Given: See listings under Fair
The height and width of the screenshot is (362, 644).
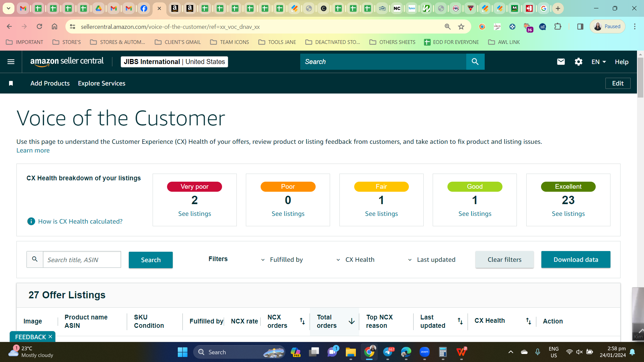Looking at the screenshot, I should (x=381, y=214).
